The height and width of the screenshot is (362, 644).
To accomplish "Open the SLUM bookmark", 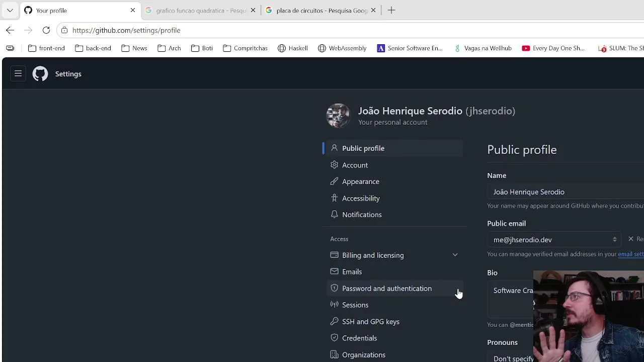I will pyautogui.click(x=620, y=48).
